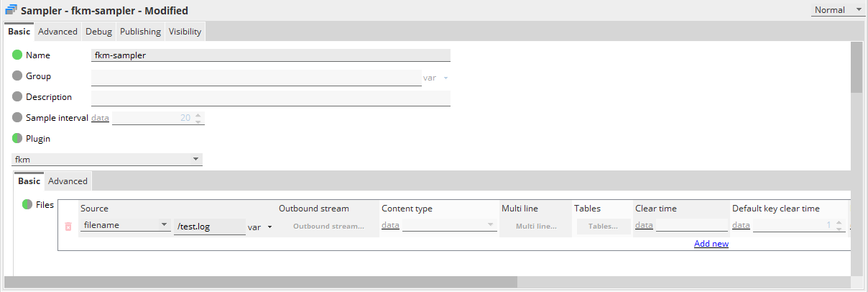This screenshot has height=292, width=868.
Task: Click the Add new link
Action: [x=711, y=244]
